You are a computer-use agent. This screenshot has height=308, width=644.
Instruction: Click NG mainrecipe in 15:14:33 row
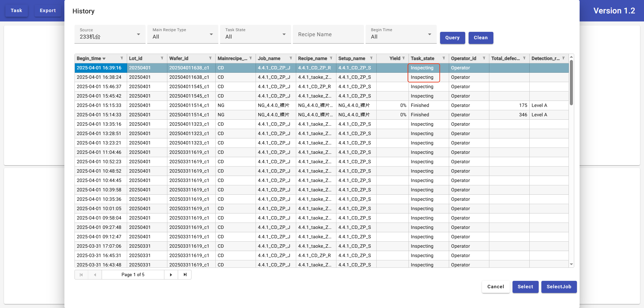point(221,115)
